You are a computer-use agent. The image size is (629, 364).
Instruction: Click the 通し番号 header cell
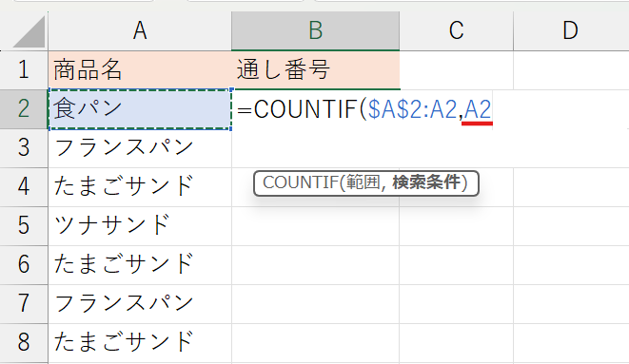click(x=315, y=70)
